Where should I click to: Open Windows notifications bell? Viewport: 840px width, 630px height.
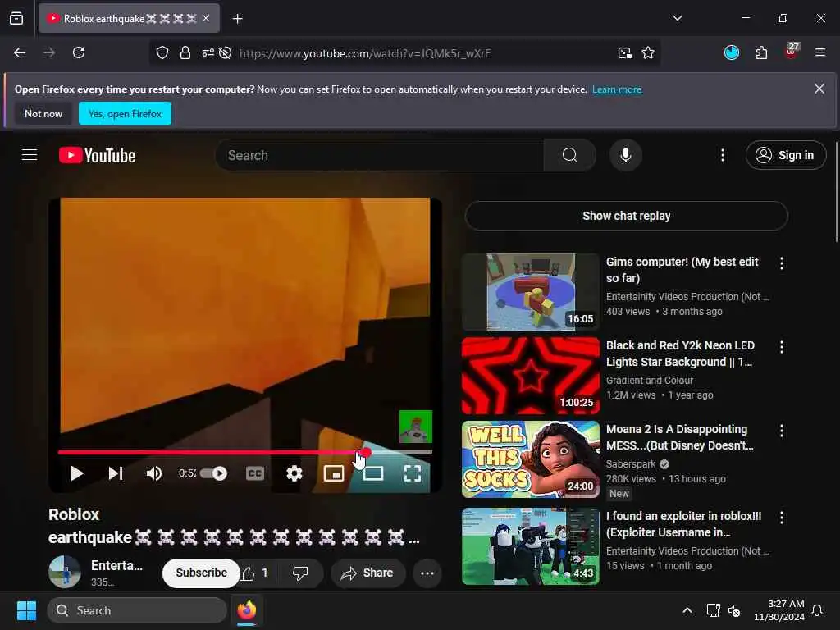(x=818, y=610)
